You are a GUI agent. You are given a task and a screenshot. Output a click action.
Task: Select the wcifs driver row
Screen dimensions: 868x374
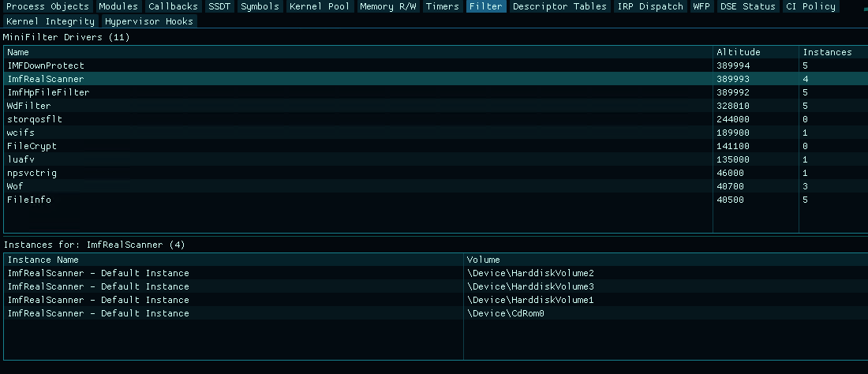point(436,133)
